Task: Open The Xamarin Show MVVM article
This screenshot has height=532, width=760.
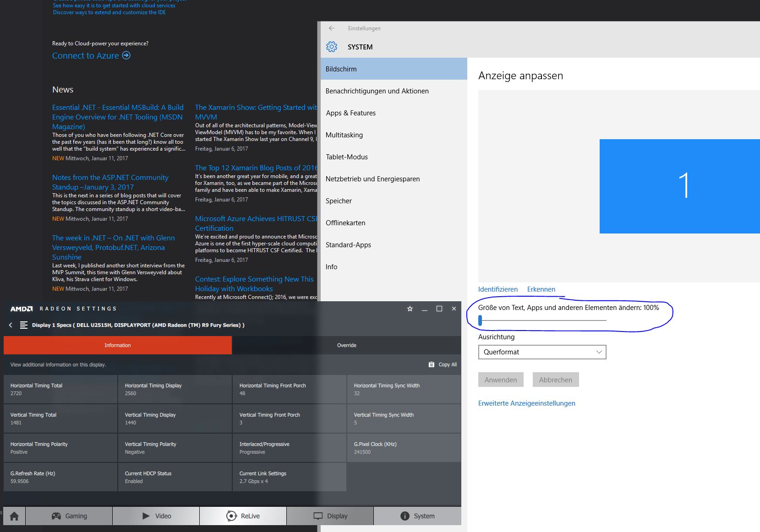Action: tap(256, 112)
